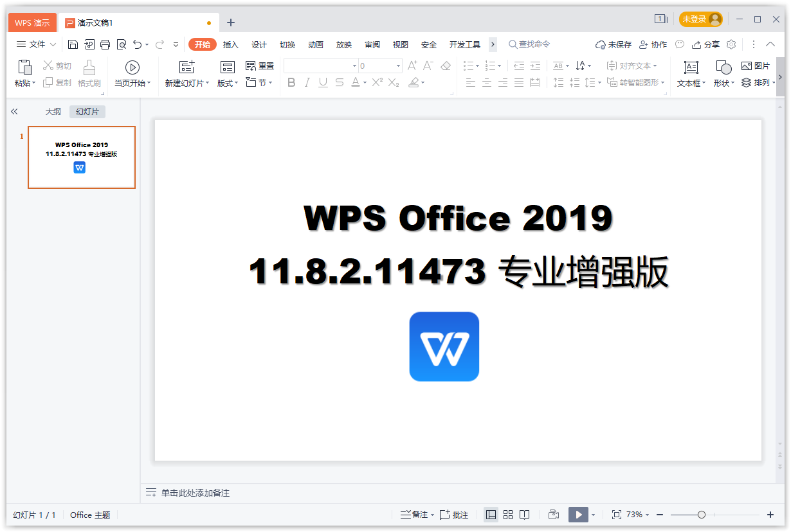Align text right
791x532 pixels.
click(503, 82)
